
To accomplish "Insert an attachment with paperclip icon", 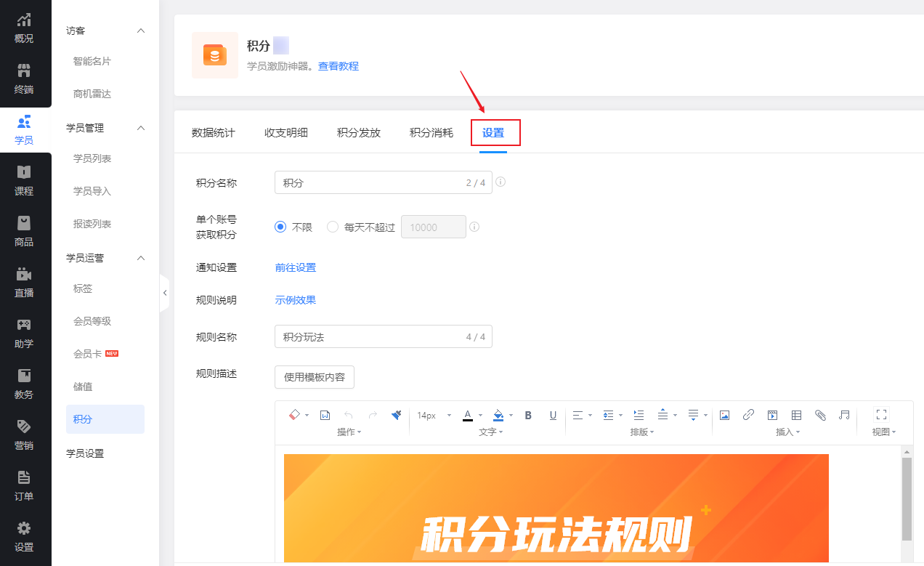I will [820, 415].
